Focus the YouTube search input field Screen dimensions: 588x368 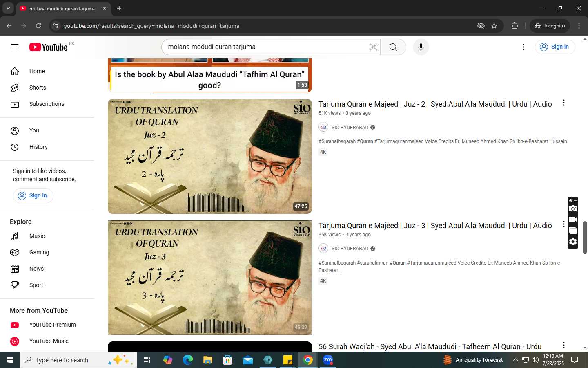pos(266,47)
